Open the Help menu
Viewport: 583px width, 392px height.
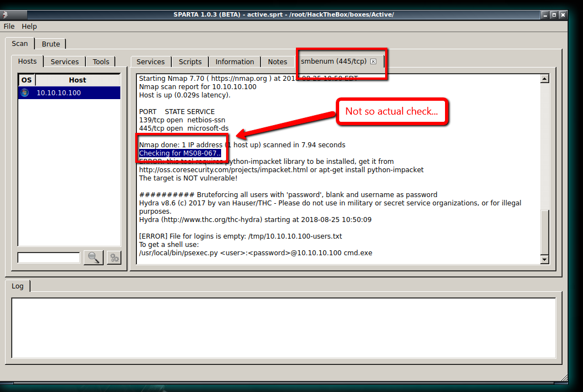[29, 26]
